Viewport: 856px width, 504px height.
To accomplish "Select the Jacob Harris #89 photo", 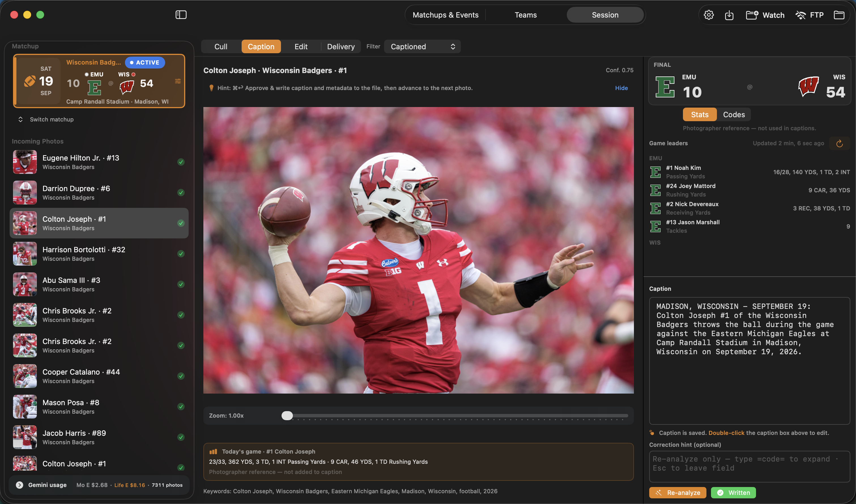I will [99, 437].
